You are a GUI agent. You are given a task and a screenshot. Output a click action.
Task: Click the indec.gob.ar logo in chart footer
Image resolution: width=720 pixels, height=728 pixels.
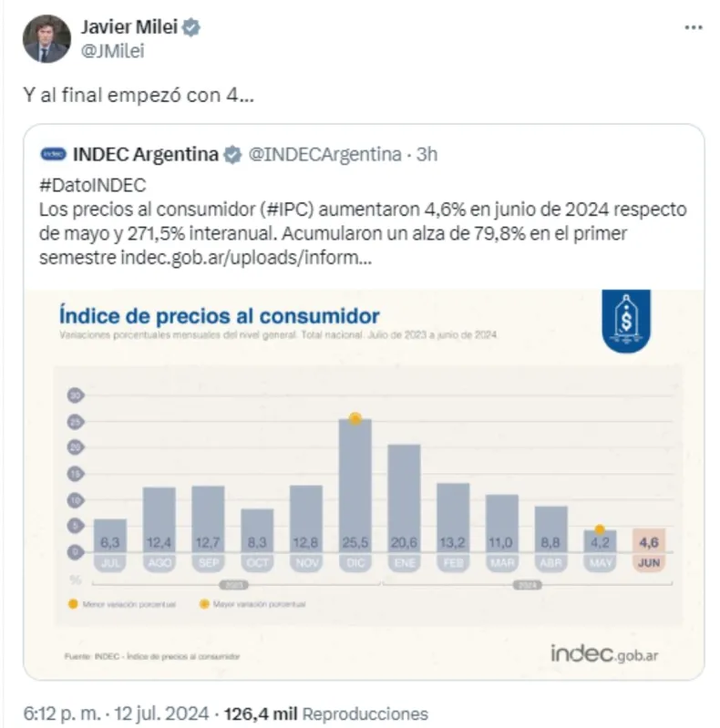(x=603, y=653)
